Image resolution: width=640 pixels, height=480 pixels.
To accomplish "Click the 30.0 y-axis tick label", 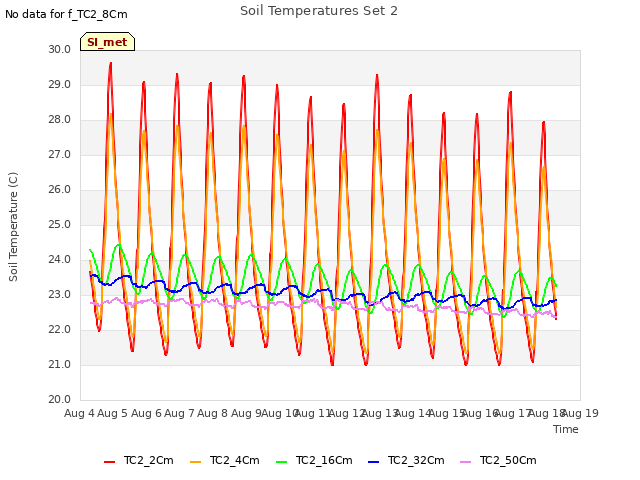I will pyautogui.click(x=60, y=49).
